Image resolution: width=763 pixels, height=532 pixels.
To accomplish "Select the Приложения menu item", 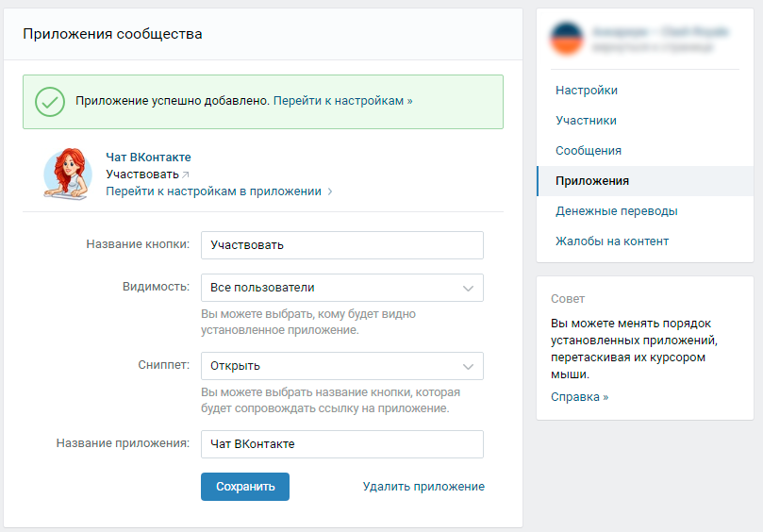I will [592, 181].
